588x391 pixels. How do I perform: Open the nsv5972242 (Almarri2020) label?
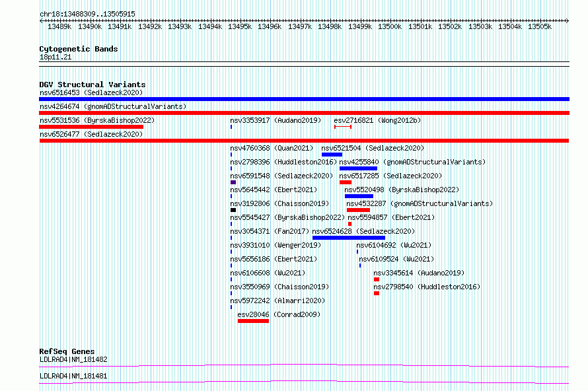[277, 301]
